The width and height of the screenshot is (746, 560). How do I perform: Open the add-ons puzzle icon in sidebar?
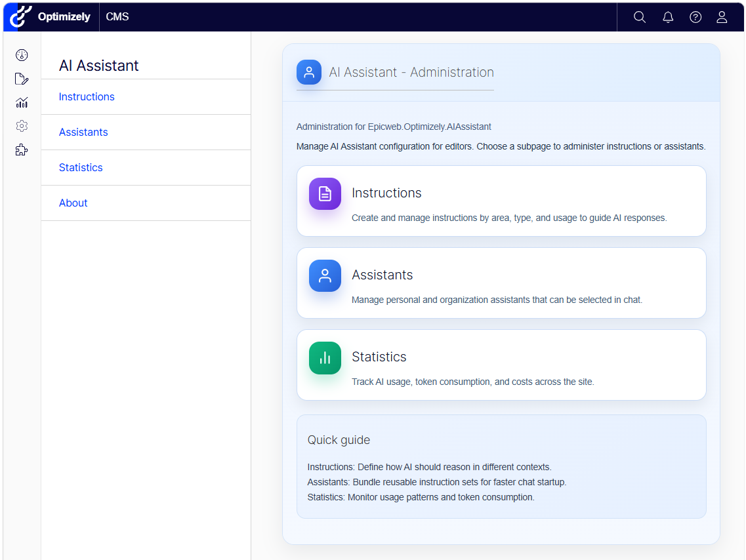[22, 150]
